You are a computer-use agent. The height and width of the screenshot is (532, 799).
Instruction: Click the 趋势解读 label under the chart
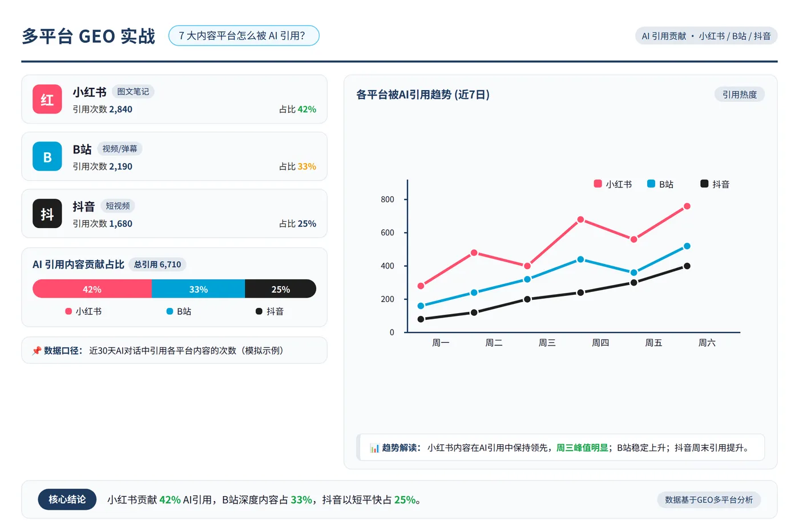[x=401, y=448]
